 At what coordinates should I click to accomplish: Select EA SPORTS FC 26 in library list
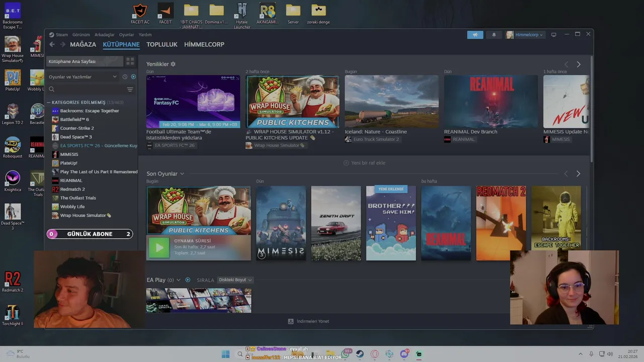point(95,146)
